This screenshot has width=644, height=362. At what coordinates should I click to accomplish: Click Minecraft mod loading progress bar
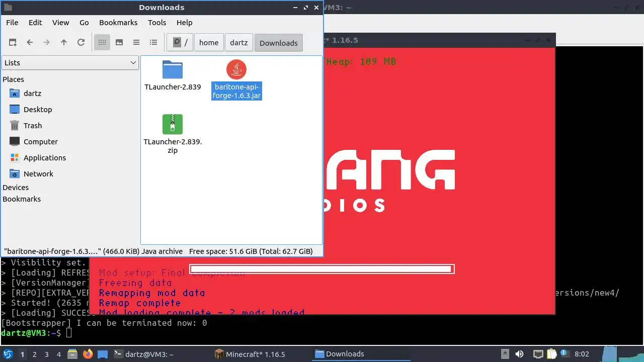322,269
